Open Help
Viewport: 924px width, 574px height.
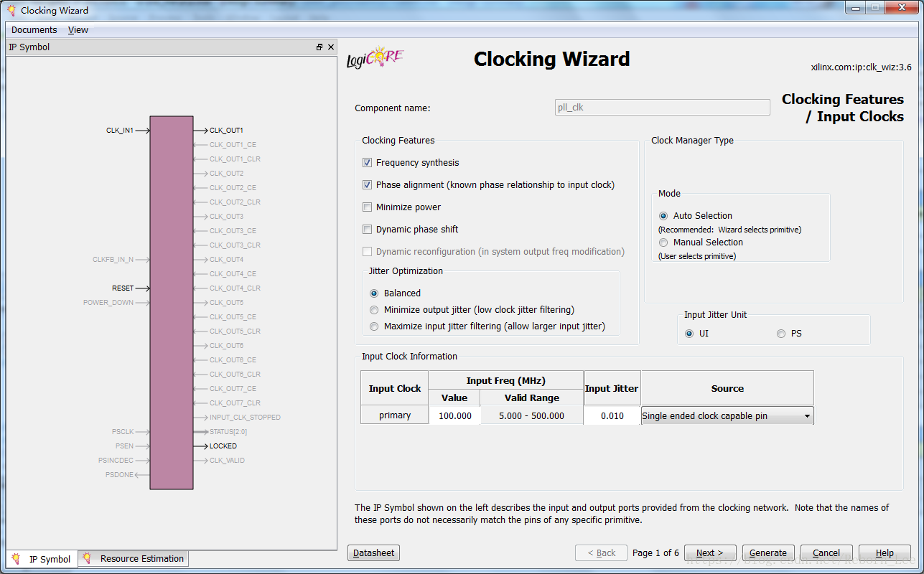885,553
